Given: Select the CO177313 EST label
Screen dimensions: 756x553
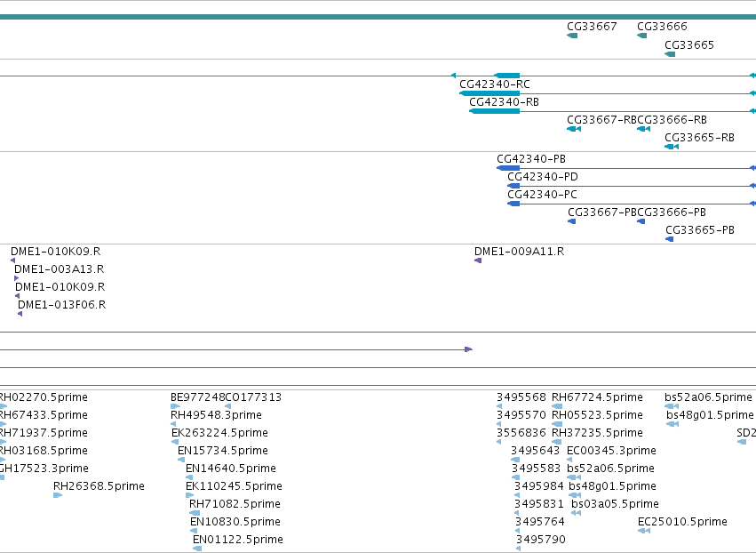Looking at the screenshot, I should (253, 397).
